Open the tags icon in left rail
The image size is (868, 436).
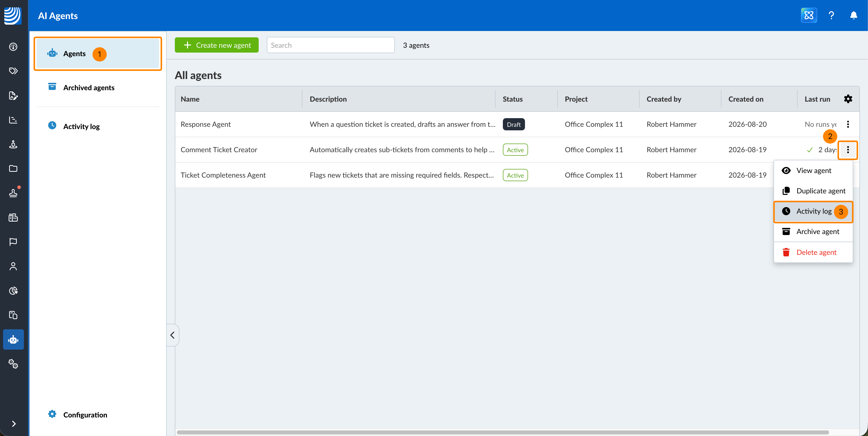(13, 71)
